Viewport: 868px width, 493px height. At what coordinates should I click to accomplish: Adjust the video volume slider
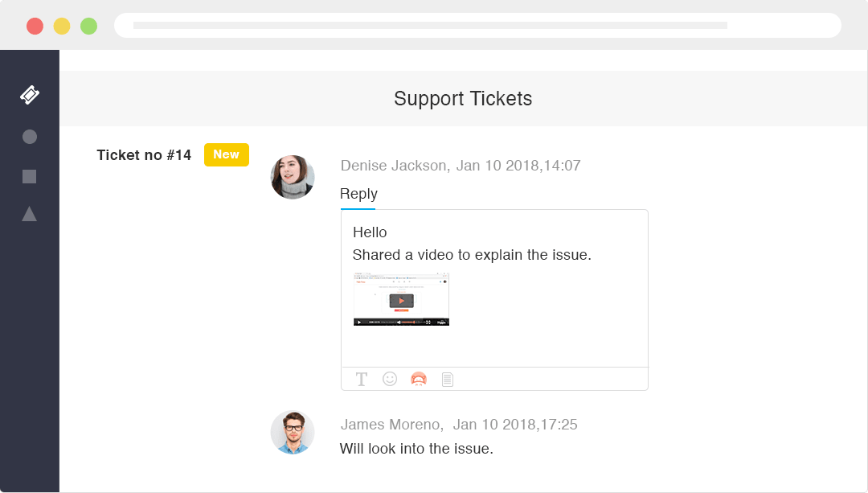click(409, 322)
